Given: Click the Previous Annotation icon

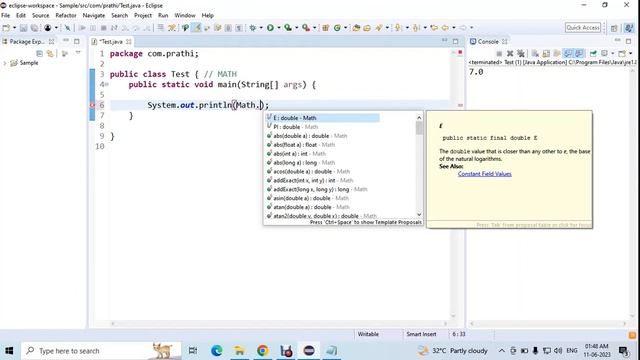Looking at the screenshot, I should pos(416,28).
